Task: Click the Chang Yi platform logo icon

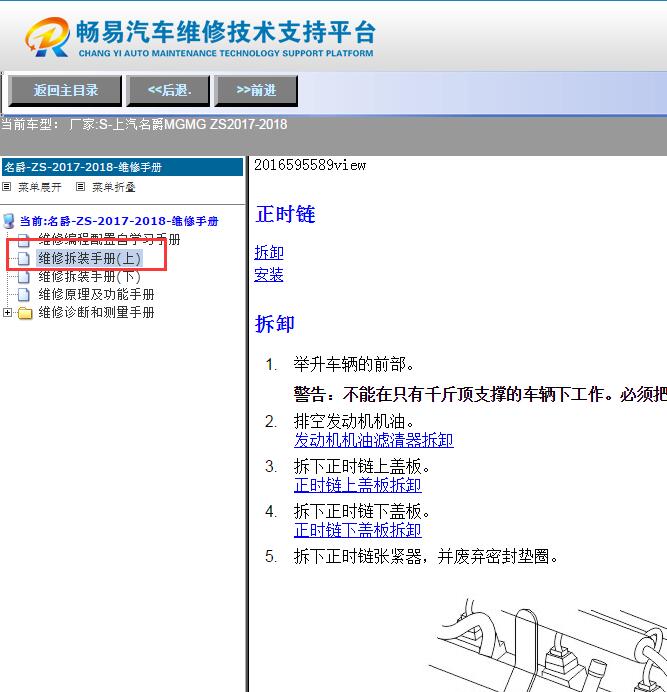Action: 47,37
